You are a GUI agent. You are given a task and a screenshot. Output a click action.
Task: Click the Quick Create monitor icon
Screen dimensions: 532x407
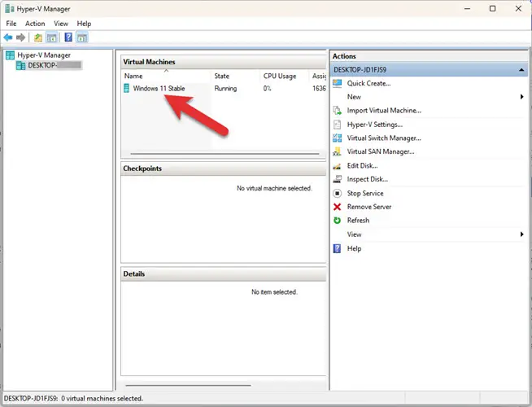[x=338, y=83]
